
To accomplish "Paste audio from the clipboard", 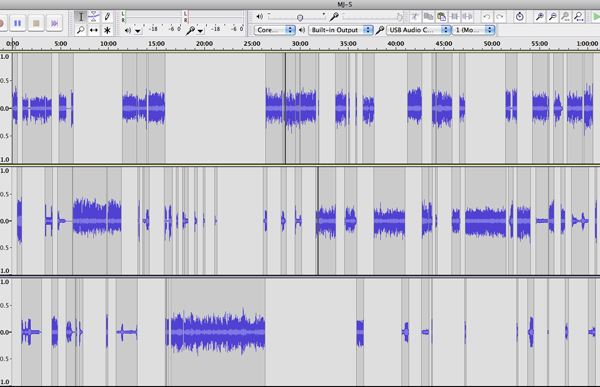I will 441,17.
